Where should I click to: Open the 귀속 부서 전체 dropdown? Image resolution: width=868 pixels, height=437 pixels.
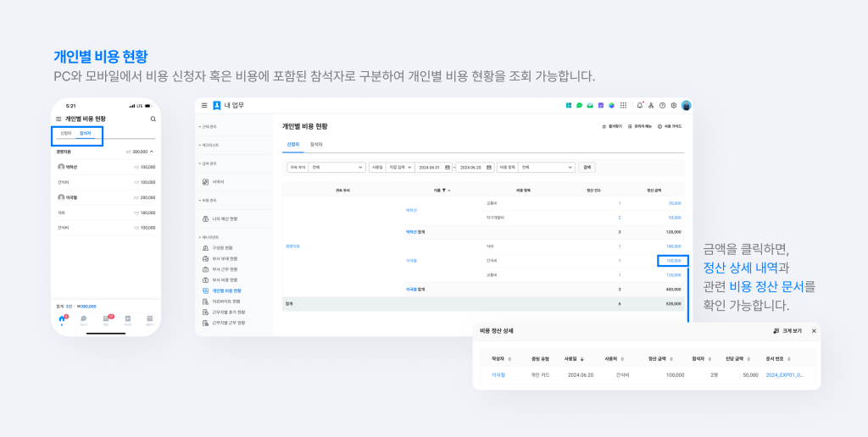(337, 167)
